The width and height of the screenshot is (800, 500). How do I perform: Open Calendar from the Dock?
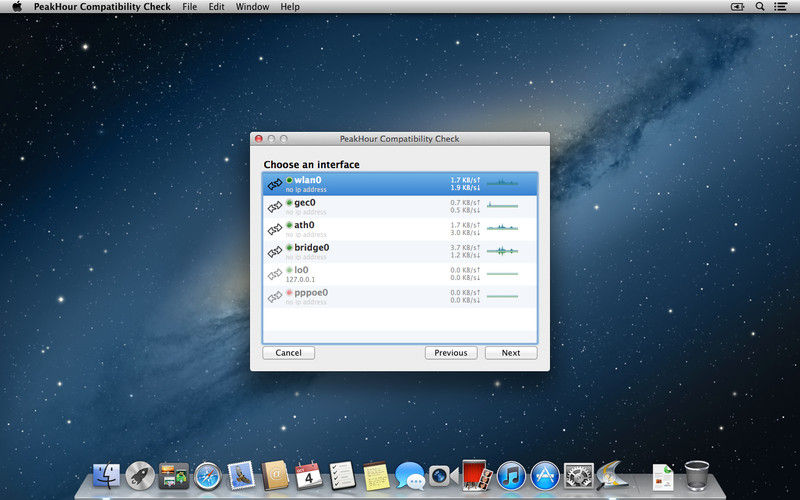[x=308, y=476]
